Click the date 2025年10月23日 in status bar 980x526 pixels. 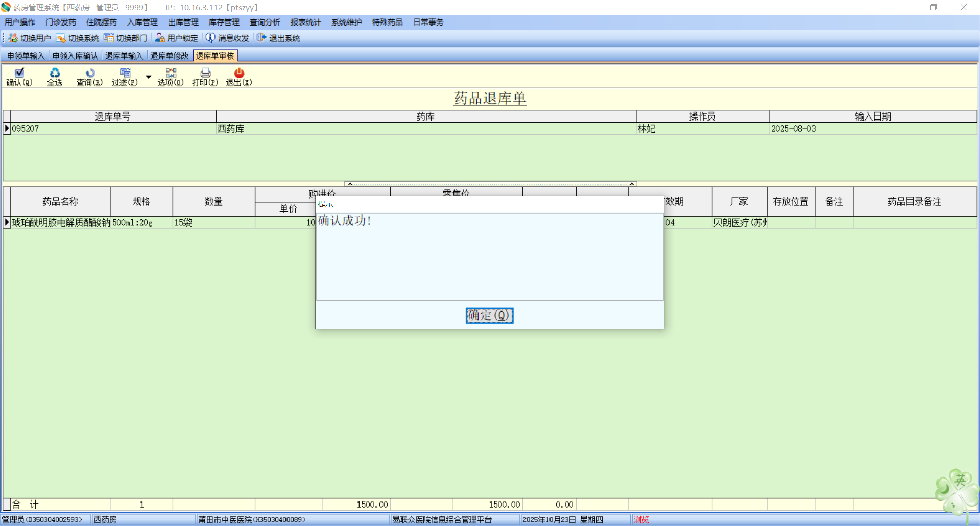coord(549,519)
